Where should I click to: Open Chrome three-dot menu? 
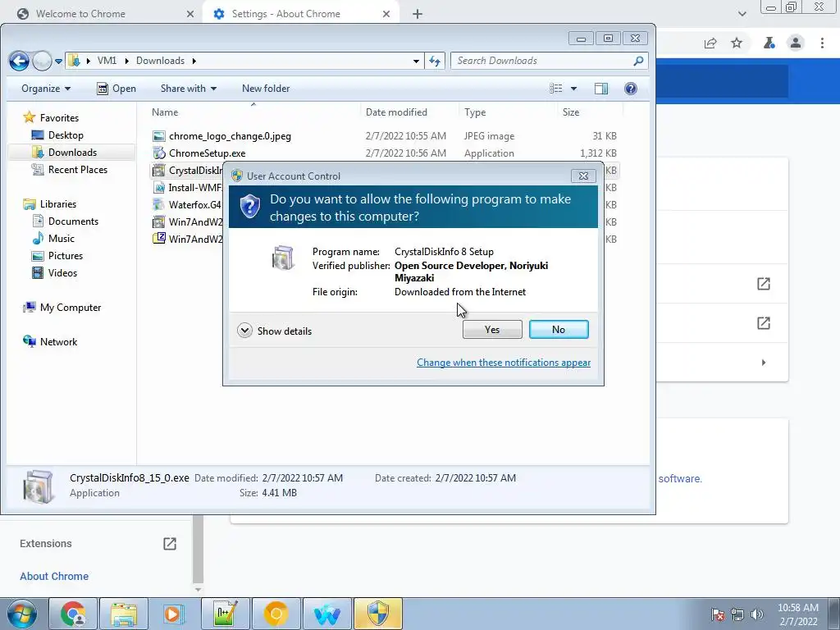pos(822,43)
